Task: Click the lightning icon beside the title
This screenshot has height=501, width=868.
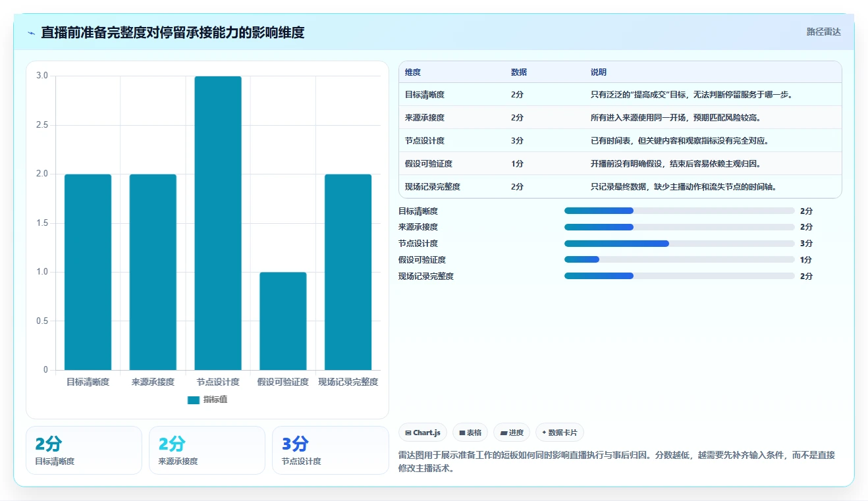Action: [31, 32]
